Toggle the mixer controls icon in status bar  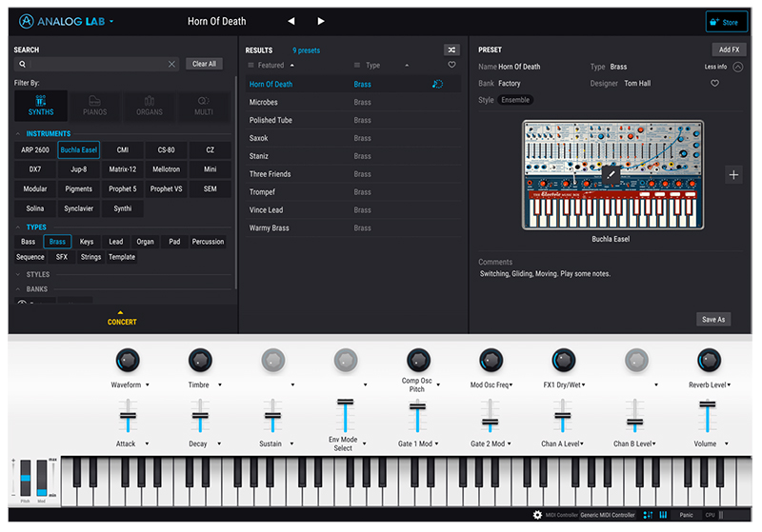(648, 515)
